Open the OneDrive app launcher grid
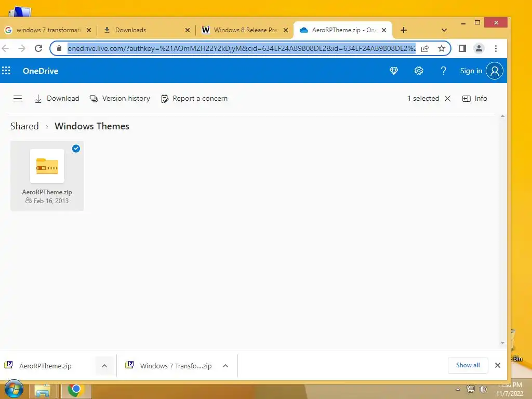Viewport: 532px width, 399px height. click(x=6, y=71)
